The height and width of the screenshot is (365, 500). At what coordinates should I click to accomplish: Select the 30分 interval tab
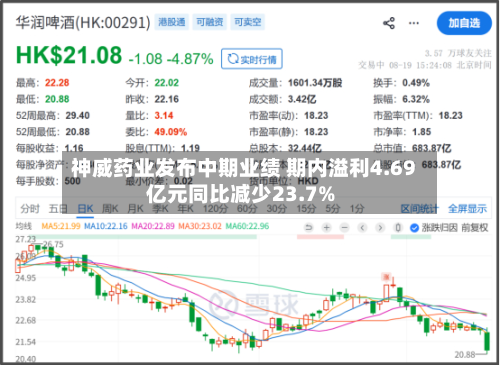(276, 209)
